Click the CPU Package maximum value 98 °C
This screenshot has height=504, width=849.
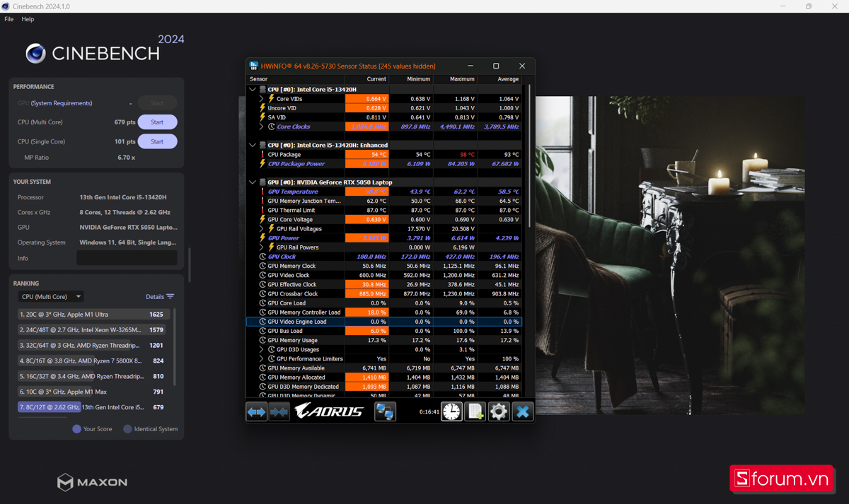467,154
